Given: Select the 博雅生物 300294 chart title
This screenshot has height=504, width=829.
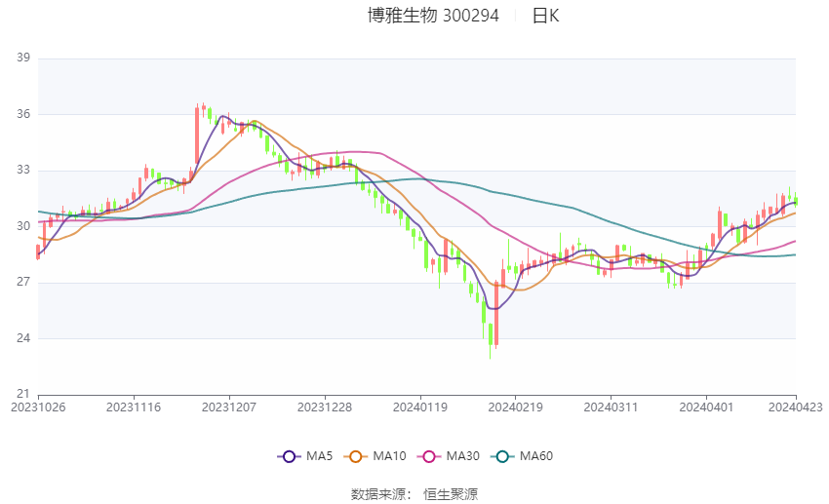Looking at the screenshot, I should click(x=433, y=16).
